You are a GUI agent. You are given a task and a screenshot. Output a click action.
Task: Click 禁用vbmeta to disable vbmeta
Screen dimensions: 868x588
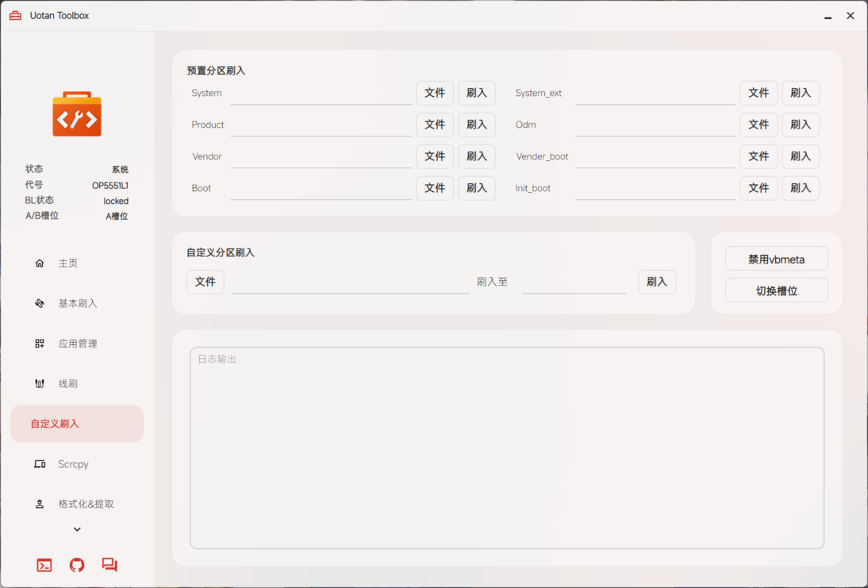(776, 258)
